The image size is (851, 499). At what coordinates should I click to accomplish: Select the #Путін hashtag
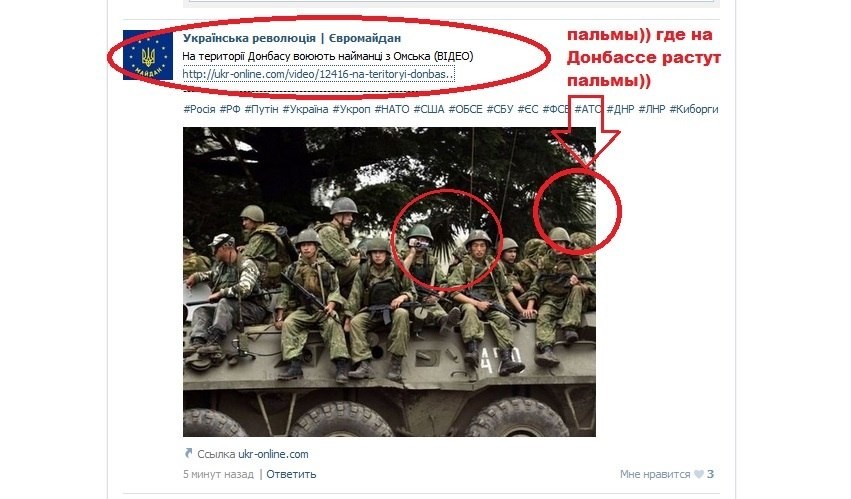(261, 109)
